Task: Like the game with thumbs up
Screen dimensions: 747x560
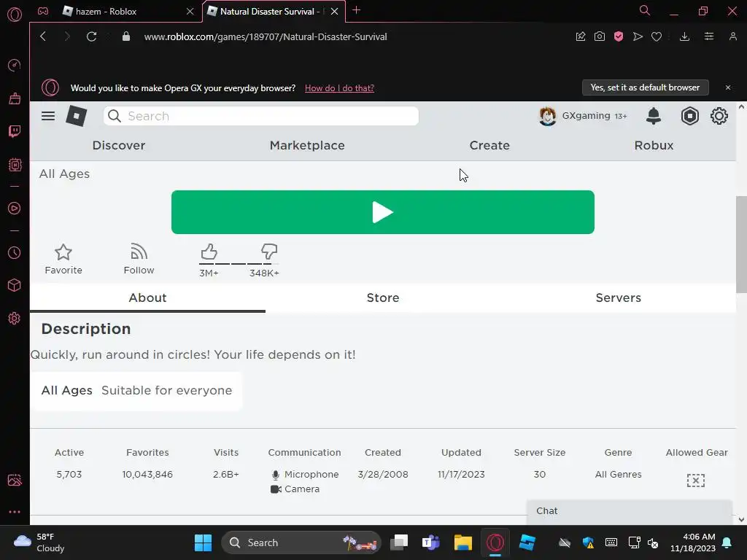Action: click(x=209, y=252)
